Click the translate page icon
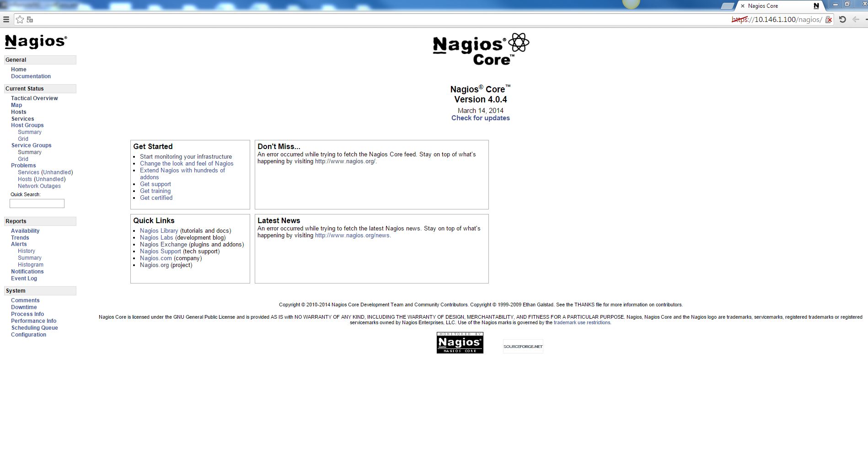Screen dimensions: 868x460 [x=30, y=20]
